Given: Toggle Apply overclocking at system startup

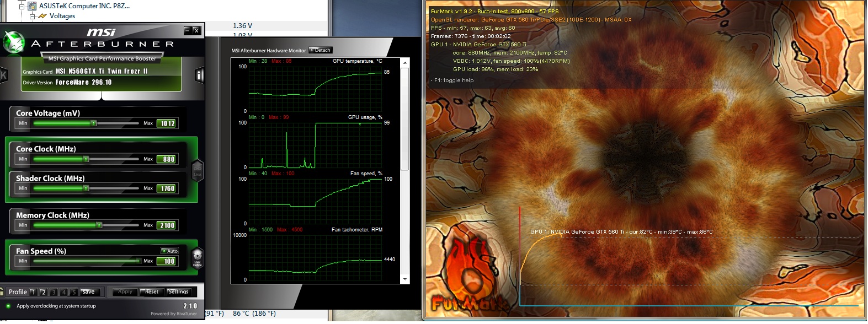Looking at the screenshot, I should [8, 306].
